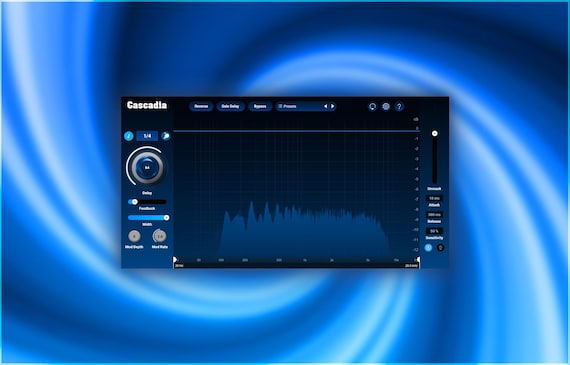Click the dark round icon beside power icon
The width and height of the screenshot is (570, 365).
[x=440, y=248]
